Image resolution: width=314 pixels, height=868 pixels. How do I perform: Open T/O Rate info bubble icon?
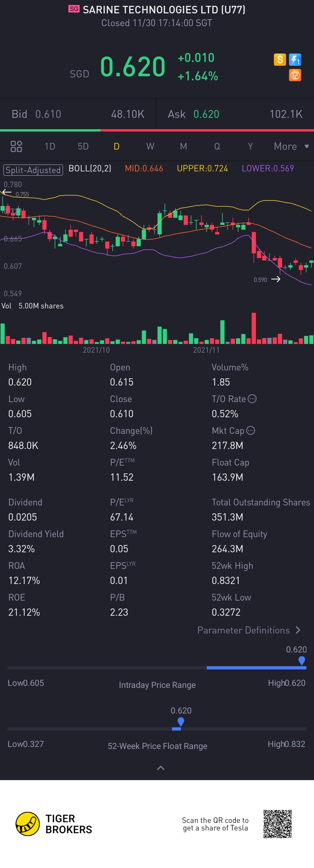tap(252, 399)
